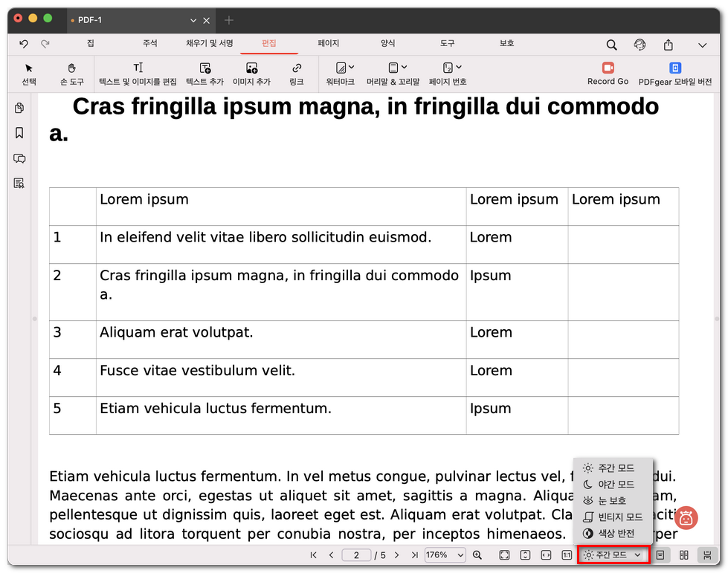
Task: Expand the 머리말 & 꼬리말 dropdown
Action: tap(393, 74)
